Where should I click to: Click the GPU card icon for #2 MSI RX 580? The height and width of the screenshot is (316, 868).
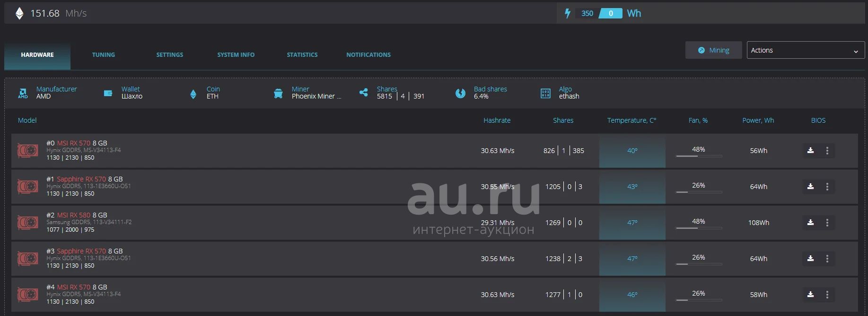(x=28, y=223)
